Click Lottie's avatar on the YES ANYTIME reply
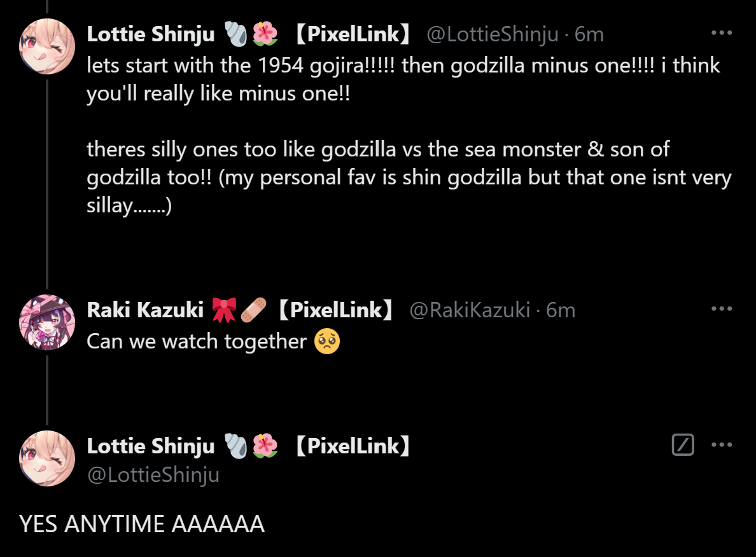This screenshot has height=557, width=756. [47, 458]
